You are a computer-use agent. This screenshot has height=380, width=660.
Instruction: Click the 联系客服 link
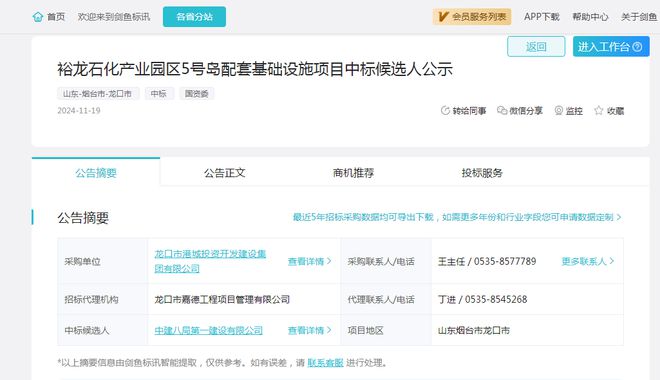click(325, 363)
